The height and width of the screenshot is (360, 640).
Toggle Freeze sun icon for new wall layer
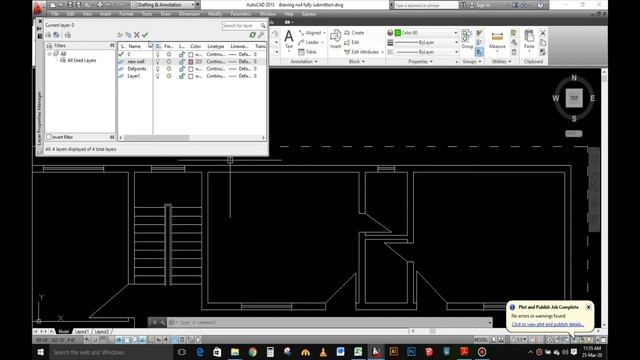169,62
